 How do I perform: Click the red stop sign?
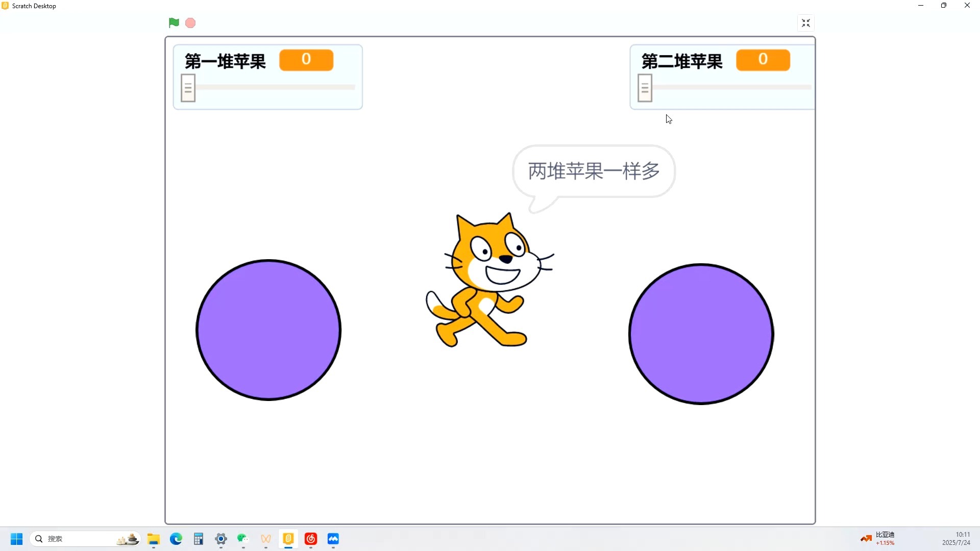click(x=190, y=22)
